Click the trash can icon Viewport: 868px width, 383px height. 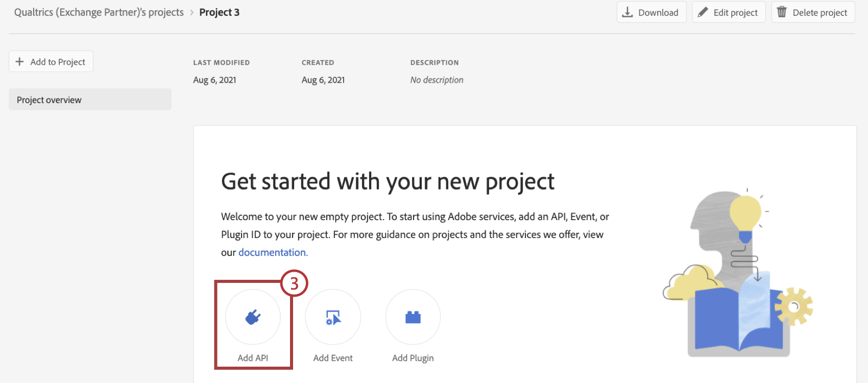tap(782, 12)
